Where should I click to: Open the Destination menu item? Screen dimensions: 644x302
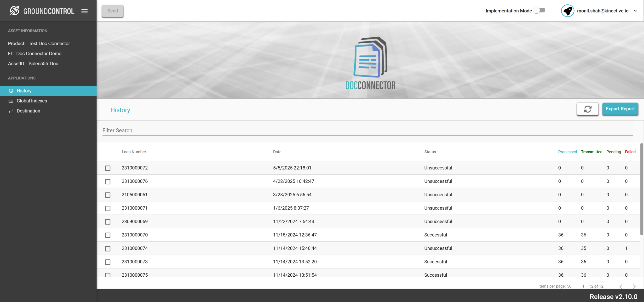coord(28,111)
